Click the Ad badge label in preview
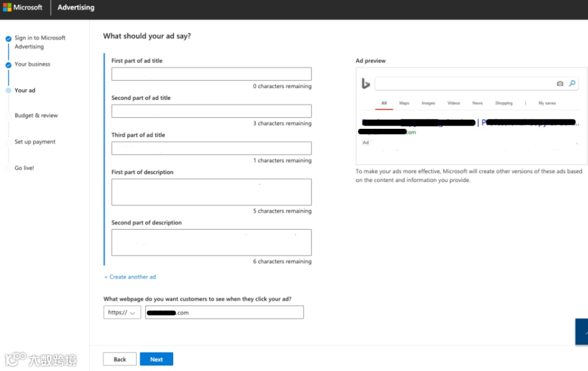The width and height of the screenshot is (588, 371). point(366,142)
